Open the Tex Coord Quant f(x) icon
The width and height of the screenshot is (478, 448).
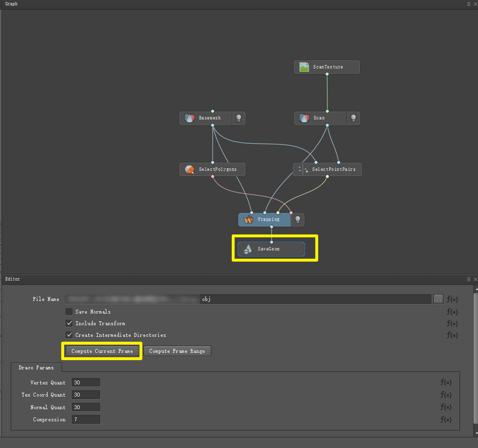445,395
